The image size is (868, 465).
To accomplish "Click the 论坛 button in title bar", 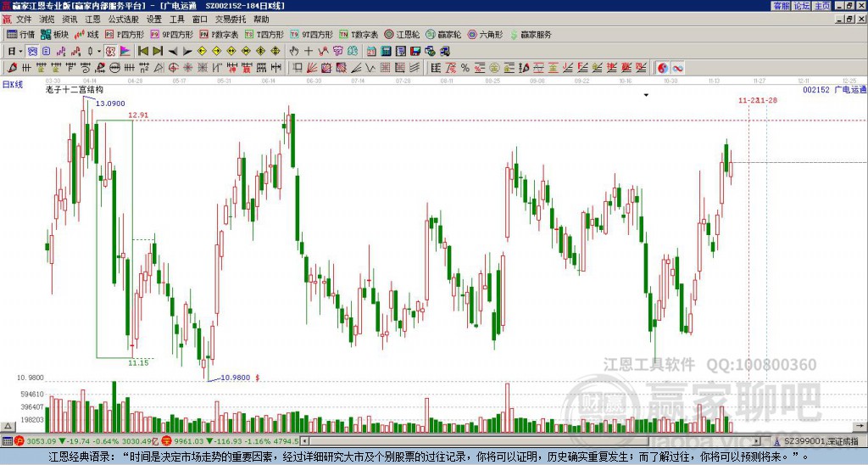I will pyautogui.click(x=802, y=6).
